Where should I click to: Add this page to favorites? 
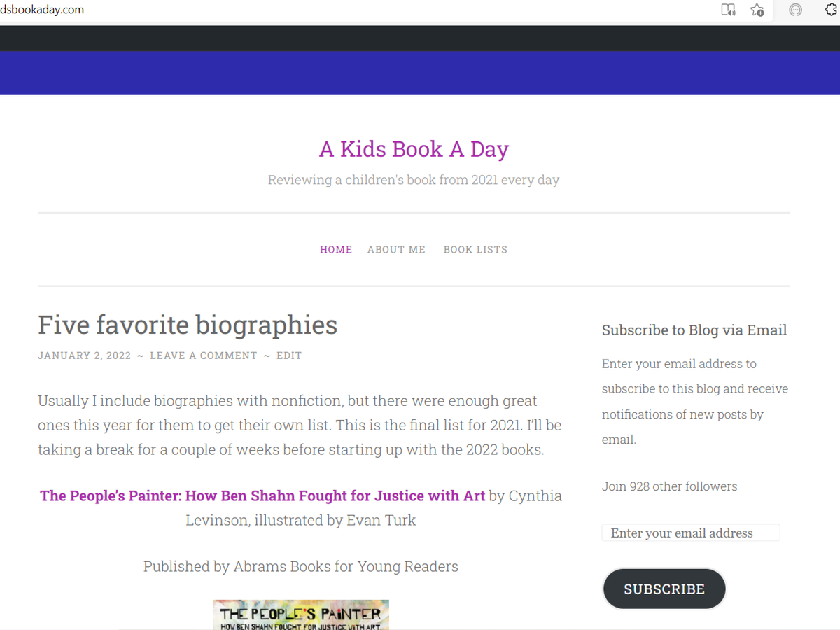[757, 10]
